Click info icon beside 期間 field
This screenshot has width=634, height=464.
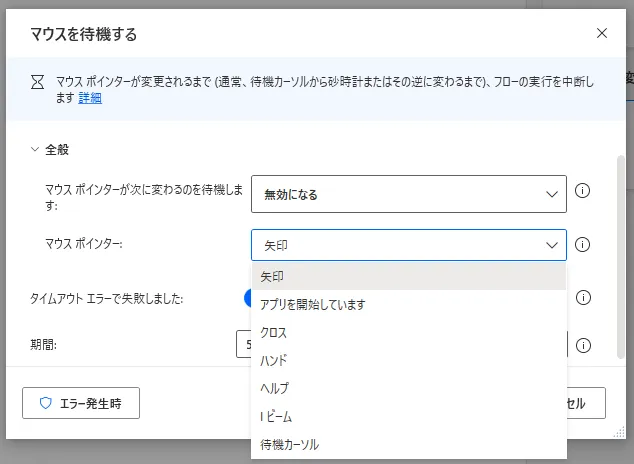tap(583, 345)
